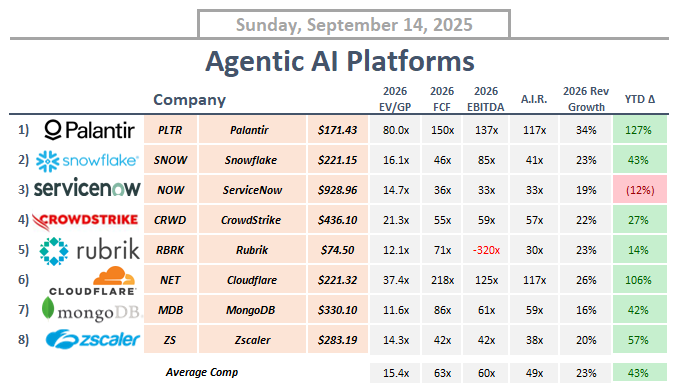The image size is (673, 386).
Task: Click the Palantir logo
Action: pos(89,130)
